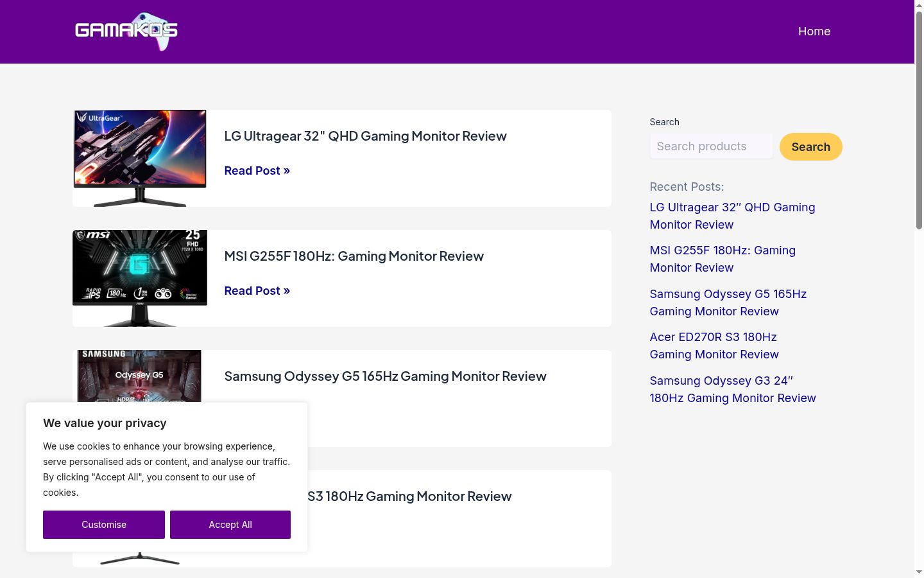Open recent post MSI G255F 180Hz

[x=723, y=259]
